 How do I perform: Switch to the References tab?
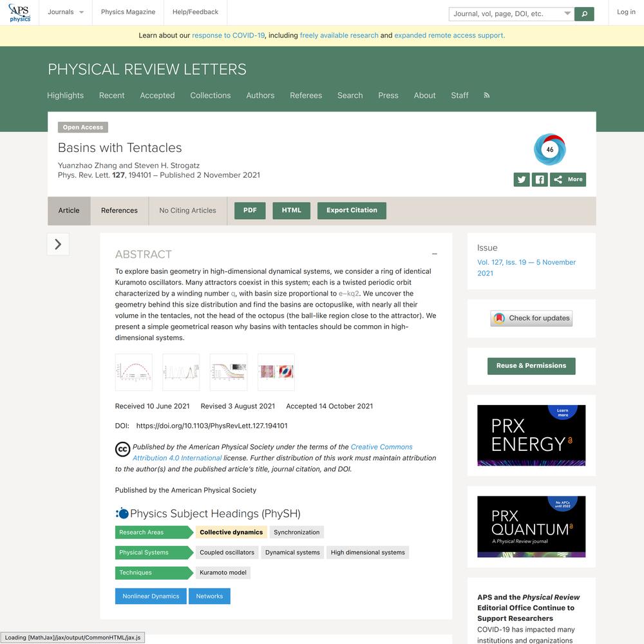(x=120, y=211)
